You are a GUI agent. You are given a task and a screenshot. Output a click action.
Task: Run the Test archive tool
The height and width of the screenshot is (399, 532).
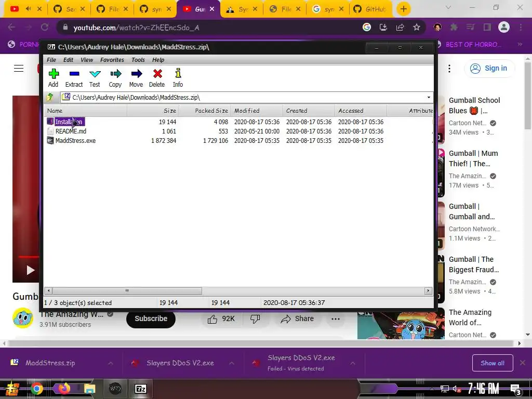[95, 78]
